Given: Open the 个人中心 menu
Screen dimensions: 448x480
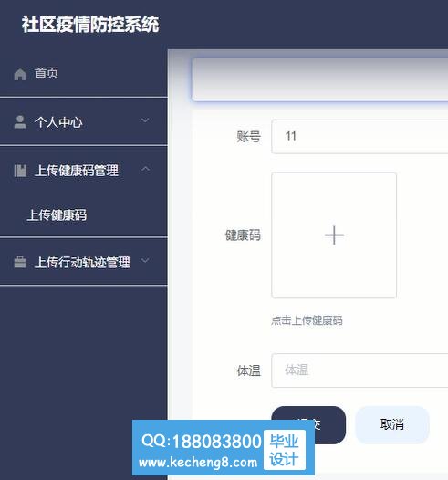Looking at the screenshot, I should click(x=84, y=121).
